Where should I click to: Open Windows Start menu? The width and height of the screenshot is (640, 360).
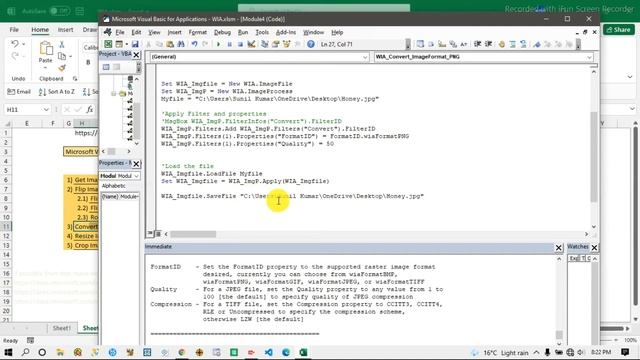[x=8, y=352]
